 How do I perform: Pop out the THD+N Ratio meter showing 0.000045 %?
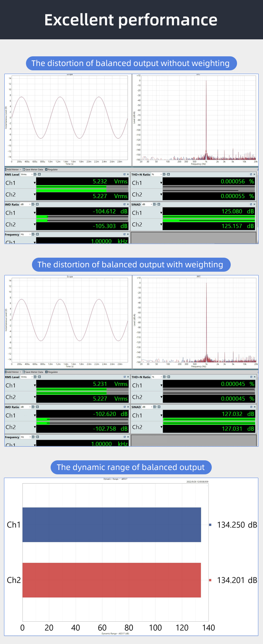[251, 377]
